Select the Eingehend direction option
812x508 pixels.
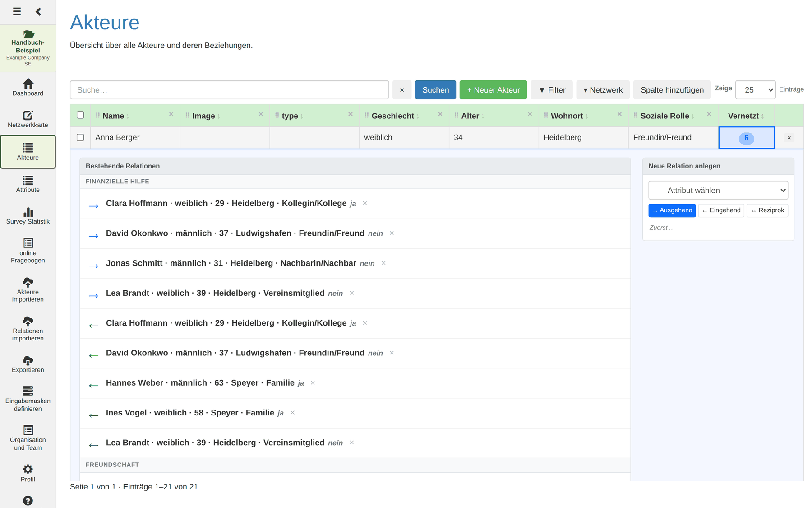pyautogui.click(x=721, y=210)
